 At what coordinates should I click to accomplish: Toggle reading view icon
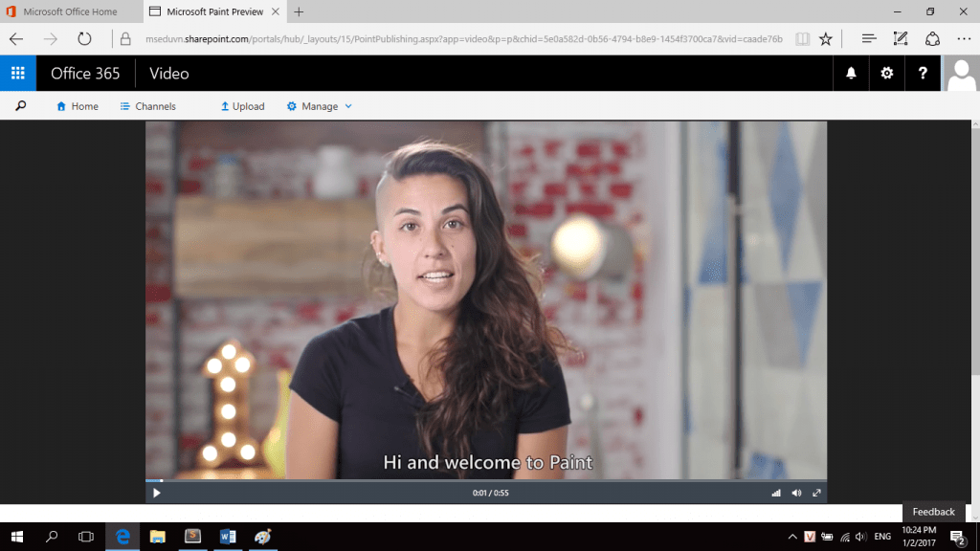802,38
